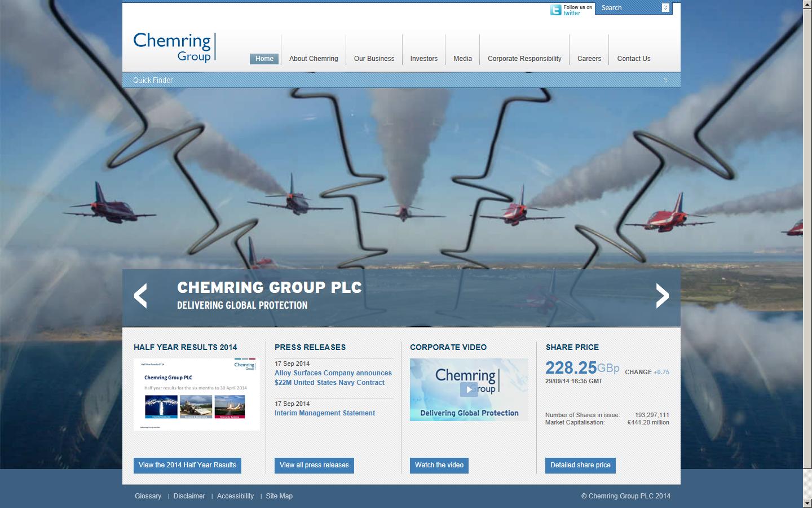
Task: Open the half year results report cover thumbnail
Action: 196,394
